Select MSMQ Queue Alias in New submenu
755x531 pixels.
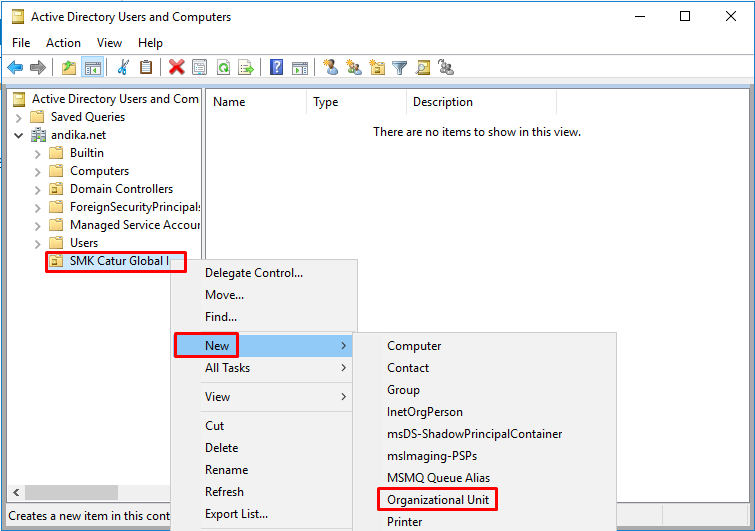[x=484, y=478]
